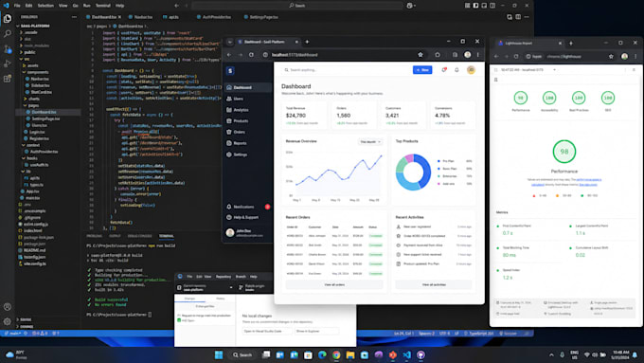Image resolution: width=644 pixels, height=363 pixels.
Task: Open the File menu in VS Code
Action: pos(17,6)
